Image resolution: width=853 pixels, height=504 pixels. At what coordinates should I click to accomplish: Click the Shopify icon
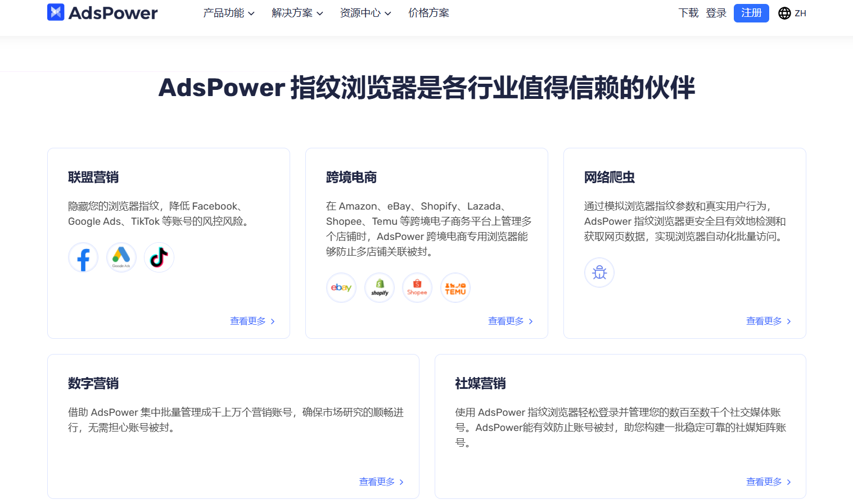(x=380, y=288)
